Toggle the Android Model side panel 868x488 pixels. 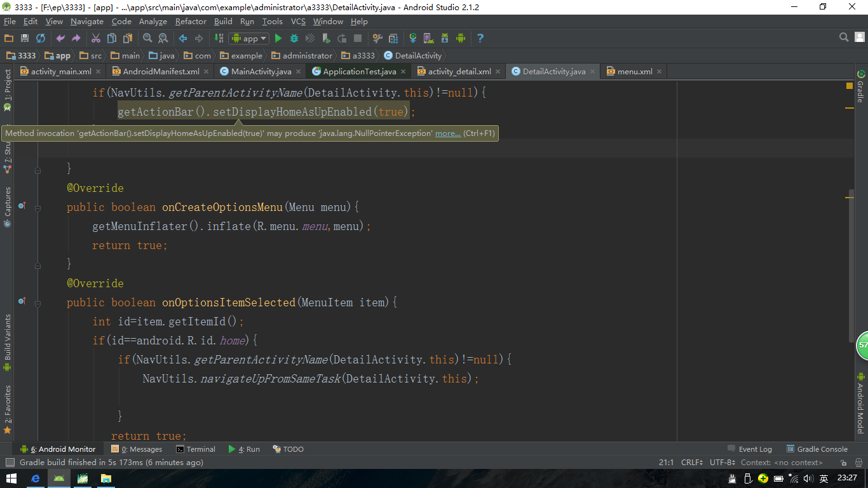point(860,403)
